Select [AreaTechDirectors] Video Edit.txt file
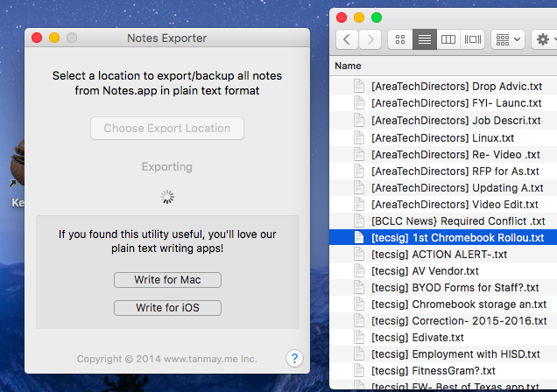Screen dimensions: 557x392 443,205
